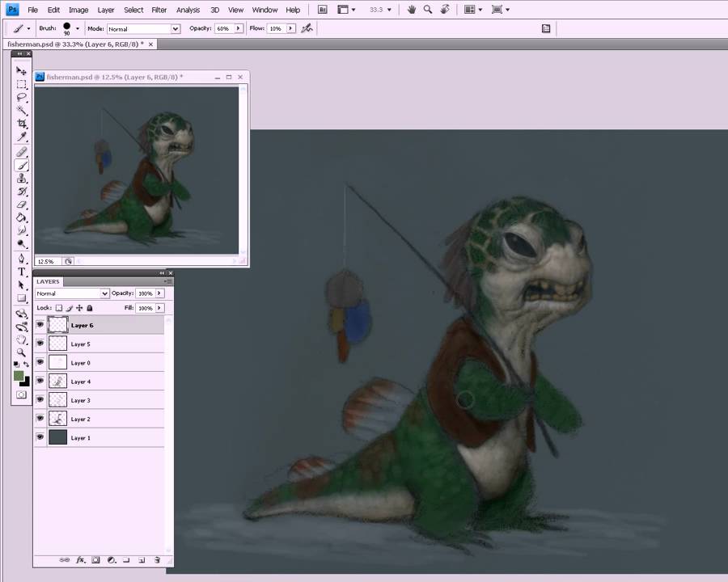728x582 pixels.
Task: Toggle Quick Mask mode
Action: click(x=21, y=395)
